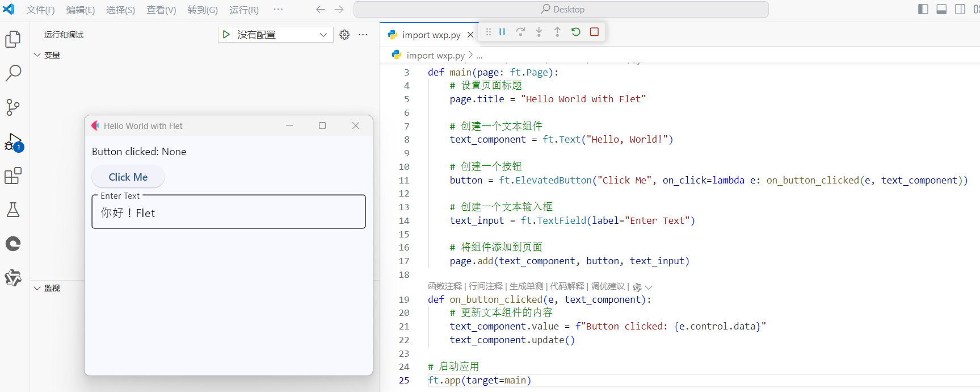Viewport: 980px width, 392px height.
Task: Switch to the import wxp.py tab
Action: click(431, 35)
